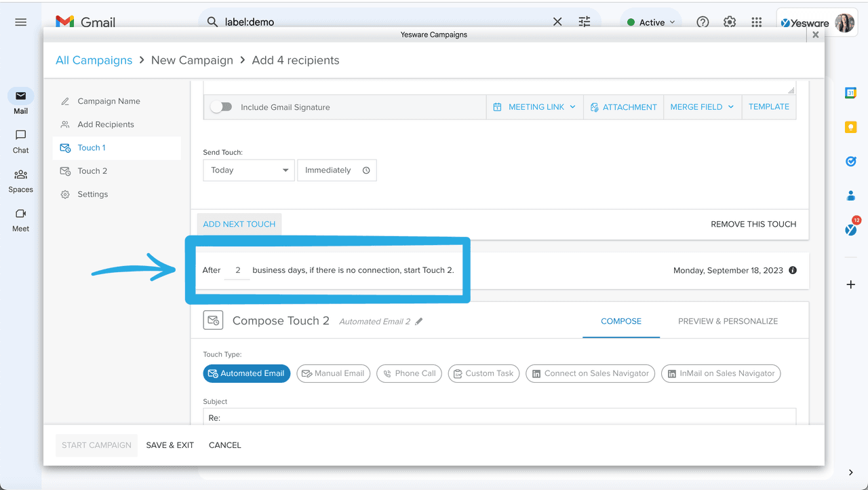Click the pencil icon beside Automated Email 2
The image size is (868, 490).
[x=419, y=322]
